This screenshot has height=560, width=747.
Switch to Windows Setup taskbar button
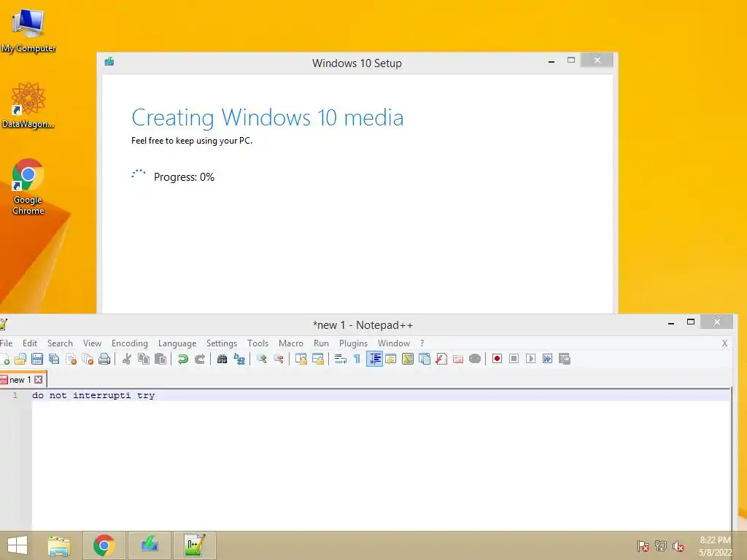point(150,545)
